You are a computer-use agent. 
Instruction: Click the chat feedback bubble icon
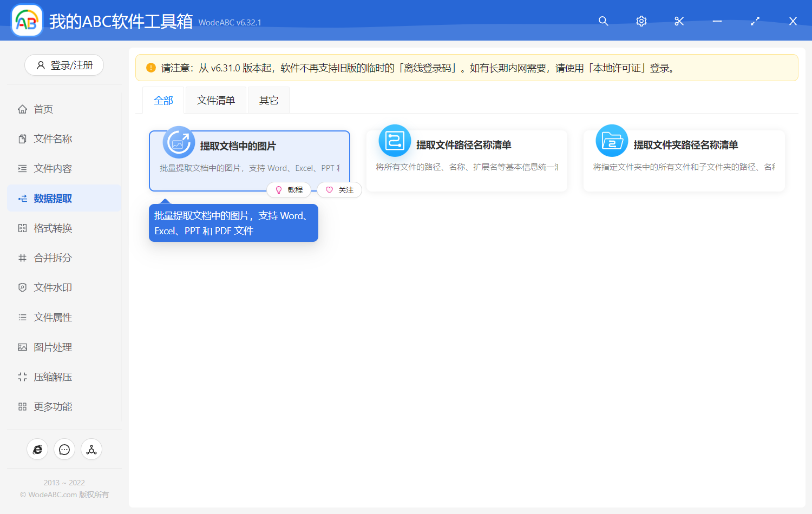(64, 449)
